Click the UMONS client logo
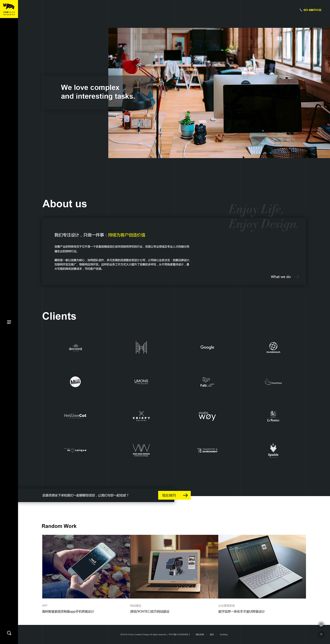 click(x=141, y=381)
